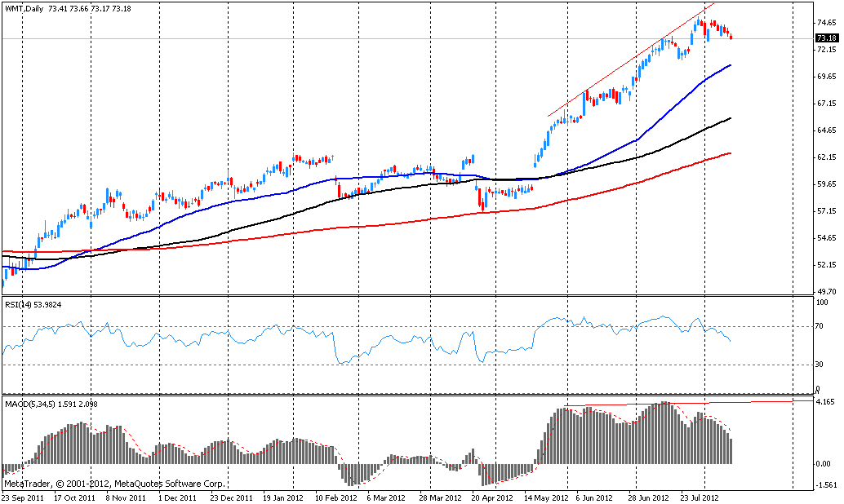This screenshot has height=504, width=844.
Task: Click the 10 Feb 2012 date label
Action: (x=335, y=497)
